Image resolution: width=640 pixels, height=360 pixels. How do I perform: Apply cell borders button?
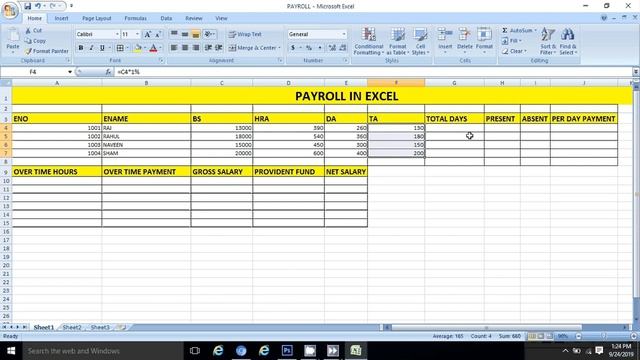120,48
